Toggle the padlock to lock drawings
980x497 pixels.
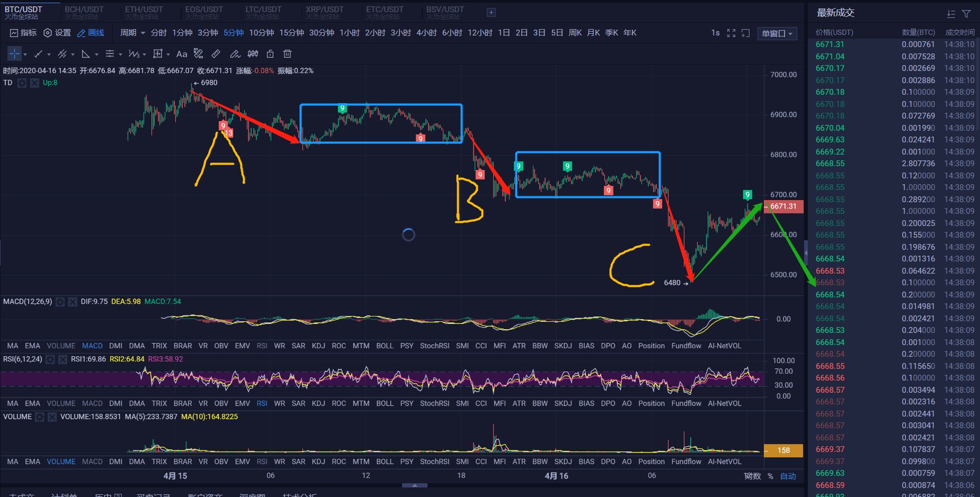pos(271,53)
